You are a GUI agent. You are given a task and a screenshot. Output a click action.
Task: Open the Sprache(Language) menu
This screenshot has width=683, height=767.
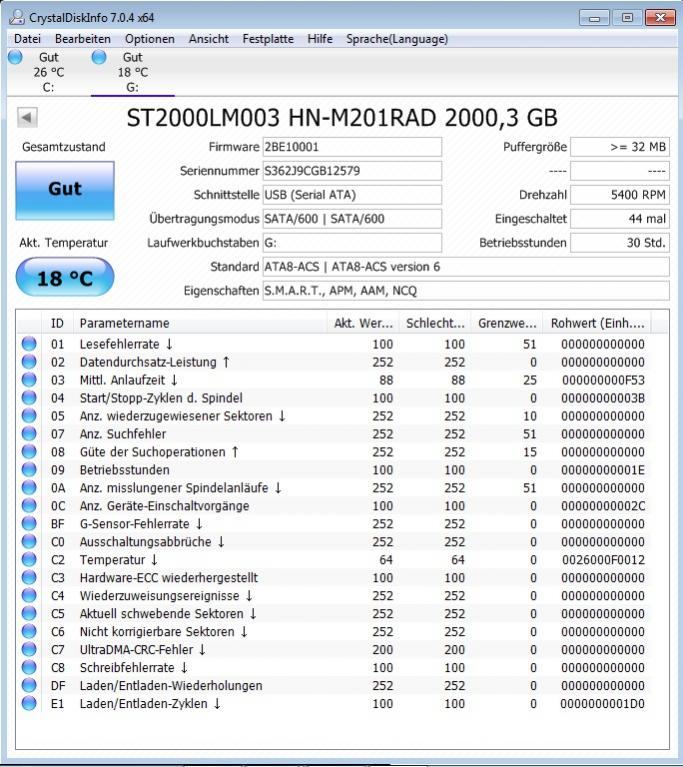pyautogui.click(x=397, y=39)
